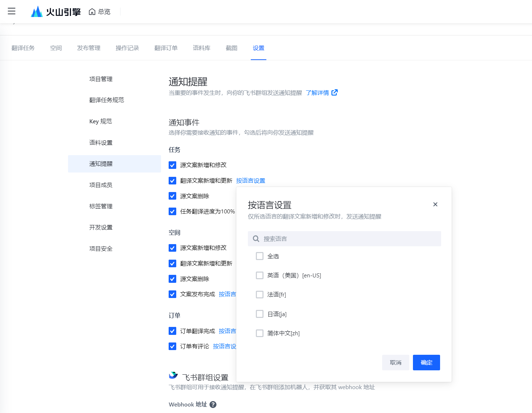Screen dimensions: 532x413
Task: Click the external link icon next to 了解详情
Action: (x=335, y=93)
